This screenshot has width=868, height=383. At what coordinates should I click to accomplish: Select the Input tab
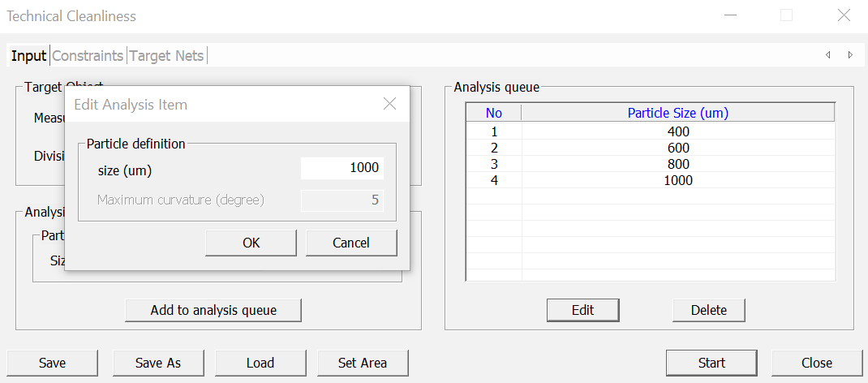click(x=28, y=56)
